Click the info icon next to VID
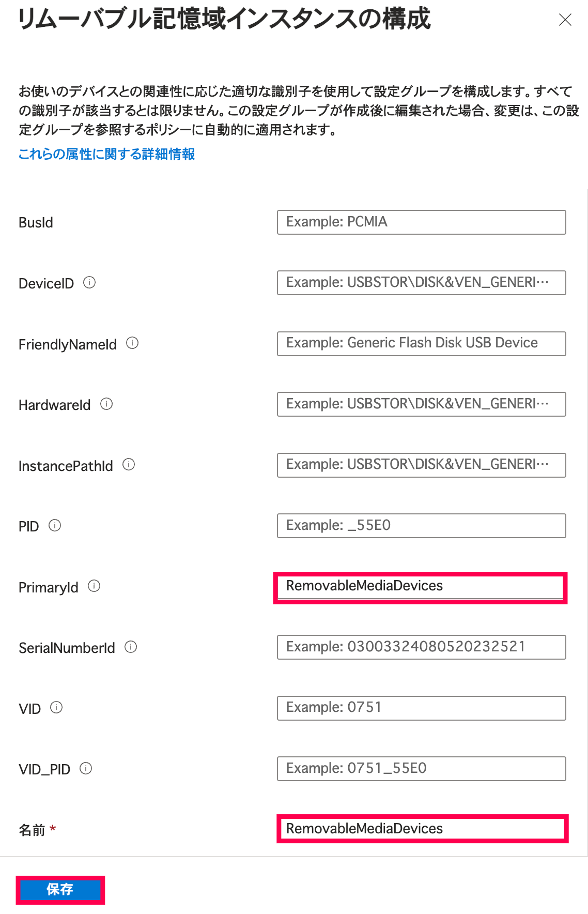Screen dimensions: 588x914 [x=56, y=708]
